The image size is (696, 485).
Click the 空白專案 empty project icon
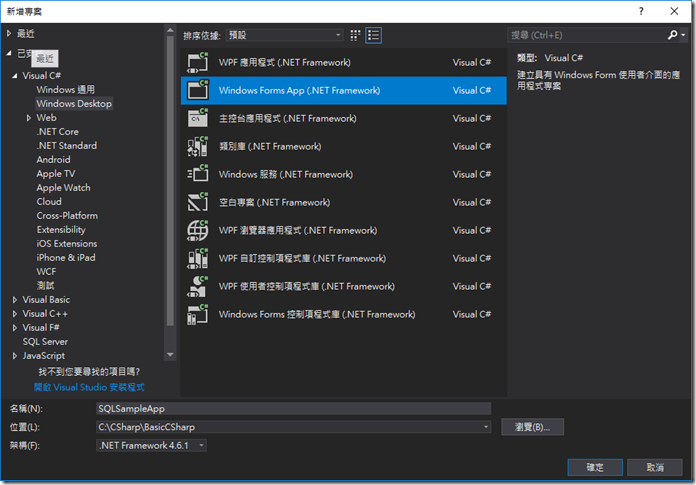(x=198, y=202)
